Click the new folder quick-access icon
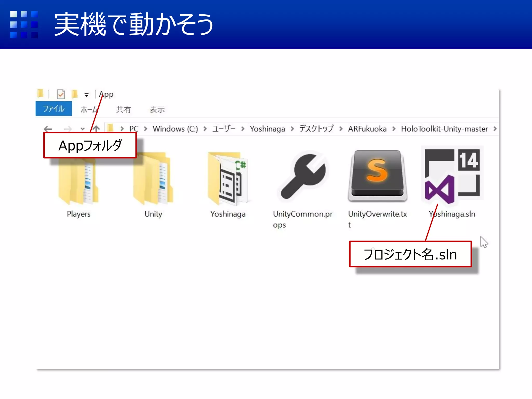532x399 pixels. pyautogui.click(x=75, y=94)
